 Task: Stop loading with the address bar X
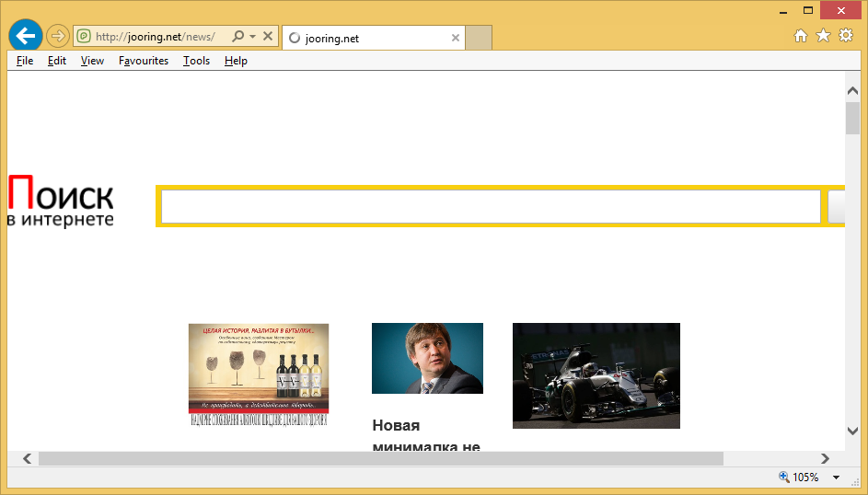pos(268,37)
